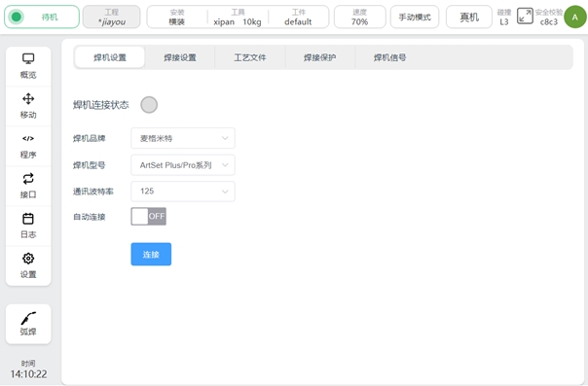The width and height of the screenshot is (588, 386).
Task: Switch to the 工艺文件 tab
Action: 250,57
